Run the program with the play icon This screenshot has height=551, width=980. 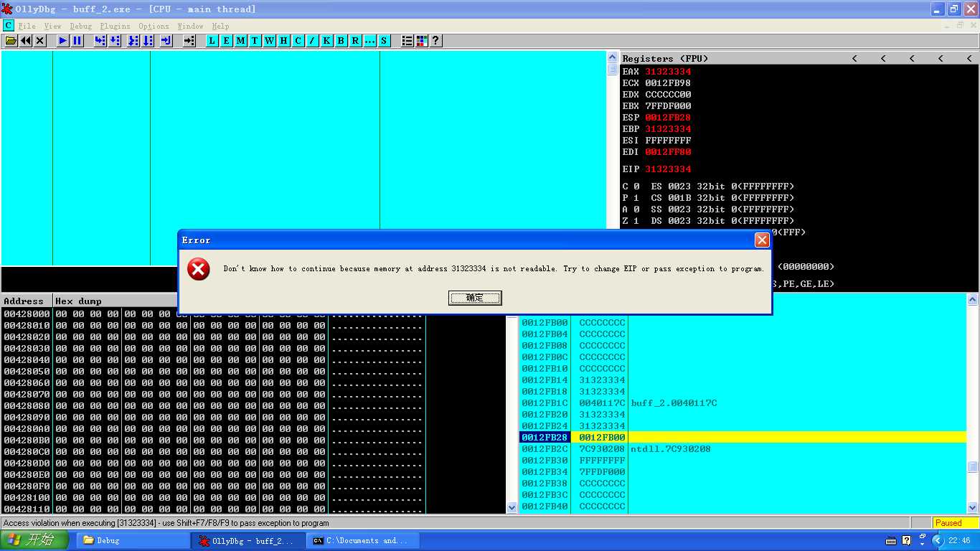coord(63,41)
